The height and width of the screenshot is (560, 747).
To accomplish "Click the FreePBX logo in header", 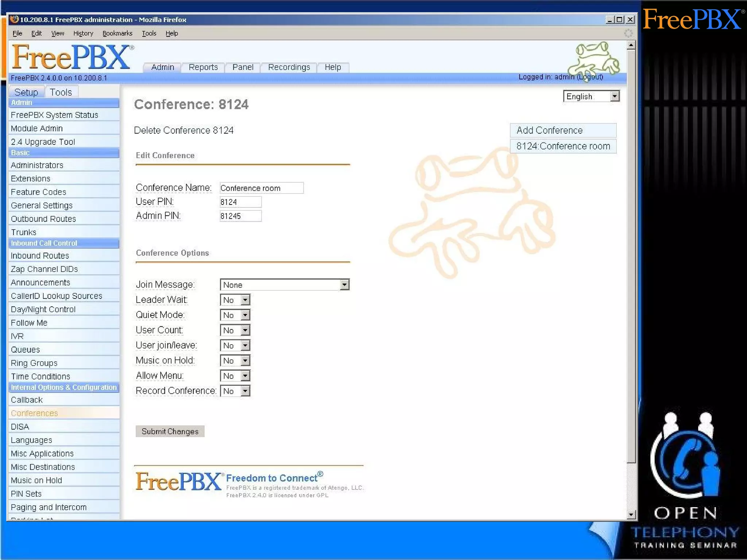I will coord(72,57).
